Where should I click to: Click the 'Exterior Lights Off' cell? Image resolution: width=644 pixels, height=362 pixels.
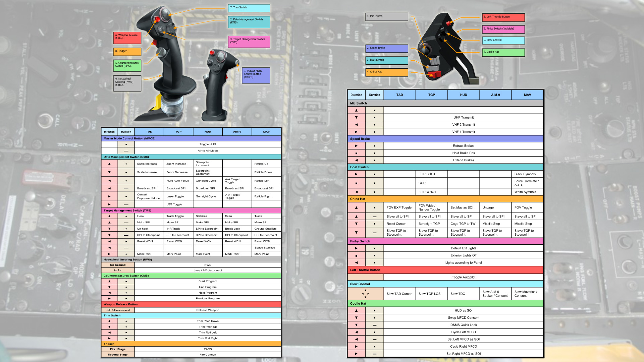[464, 255]
